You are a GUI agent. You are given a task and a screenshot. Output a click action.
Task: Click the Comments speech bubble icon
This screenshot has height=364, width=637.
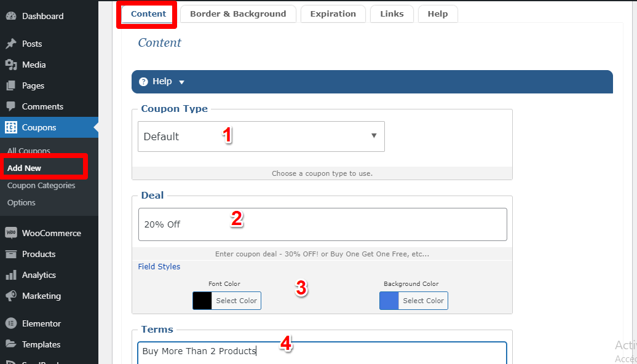[x=11, y=106]
